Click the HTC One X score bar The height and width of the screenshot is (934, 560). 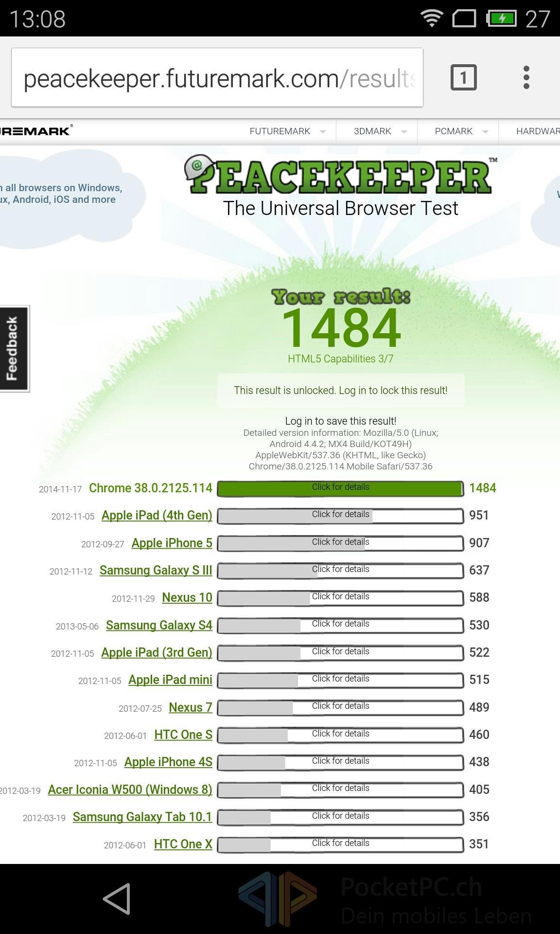click(x=340, y=844)
